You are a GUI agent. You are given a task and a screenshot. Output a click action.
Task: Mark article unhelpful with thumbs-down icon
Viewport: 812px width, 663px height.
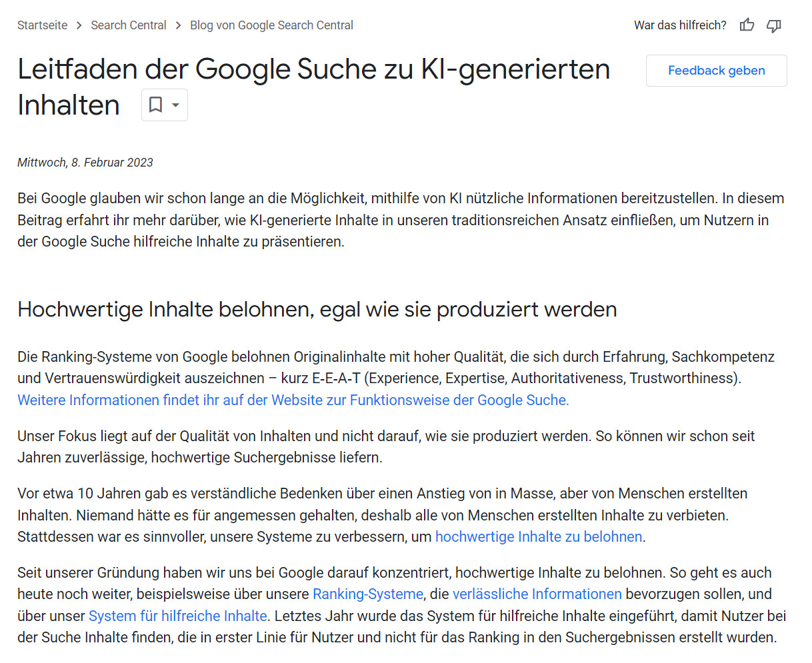click(773, 25)
